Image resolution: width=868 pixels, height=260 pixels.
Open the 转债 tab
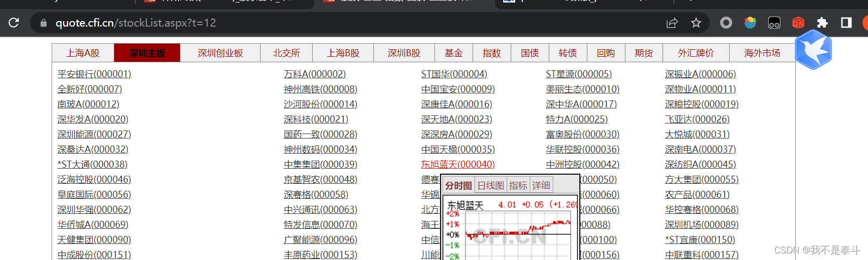(568, 53)
